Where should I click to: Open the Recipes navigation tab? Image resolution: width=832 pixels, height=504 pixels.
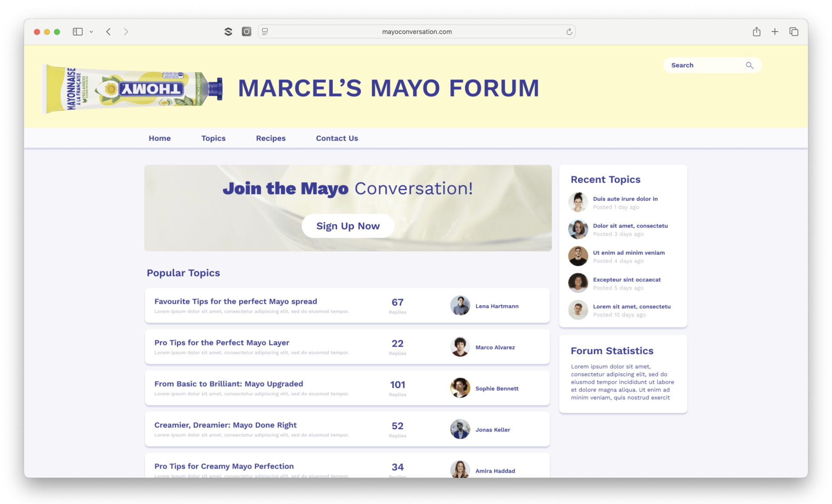270,138
